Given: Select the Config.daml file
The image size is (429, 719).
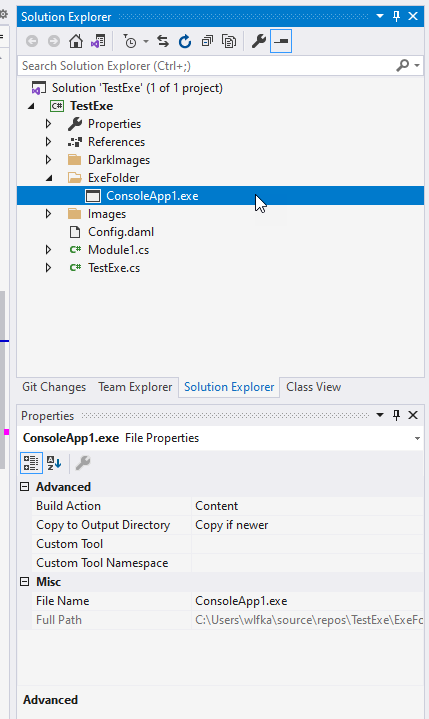Looking at the screenshot, I should pyautogui.click(x=121, y=232).
